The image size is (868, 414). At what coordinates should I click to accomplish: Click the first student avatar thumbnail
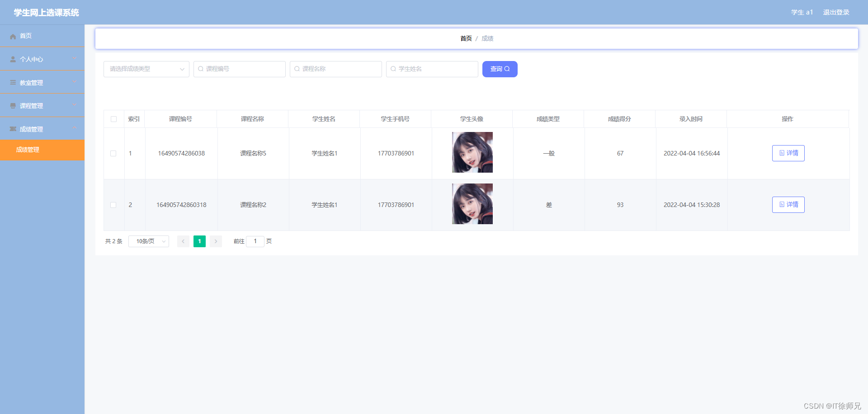click(472, 152)
